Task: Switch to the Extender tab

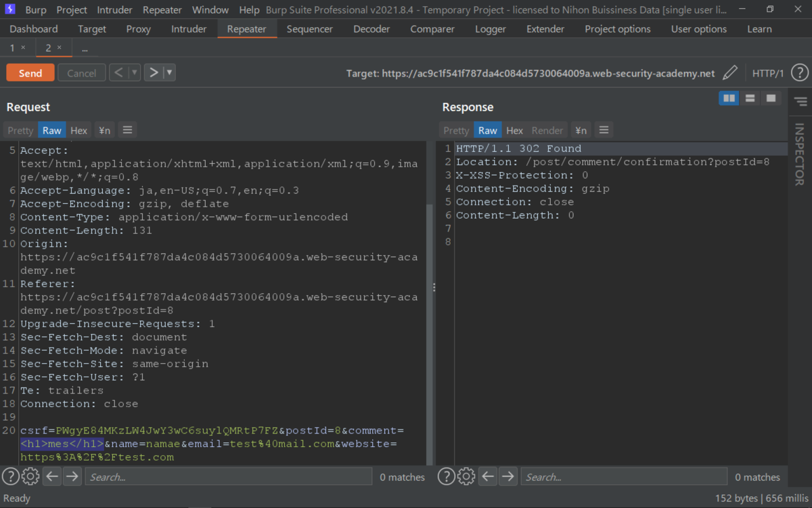Action: 545,29
